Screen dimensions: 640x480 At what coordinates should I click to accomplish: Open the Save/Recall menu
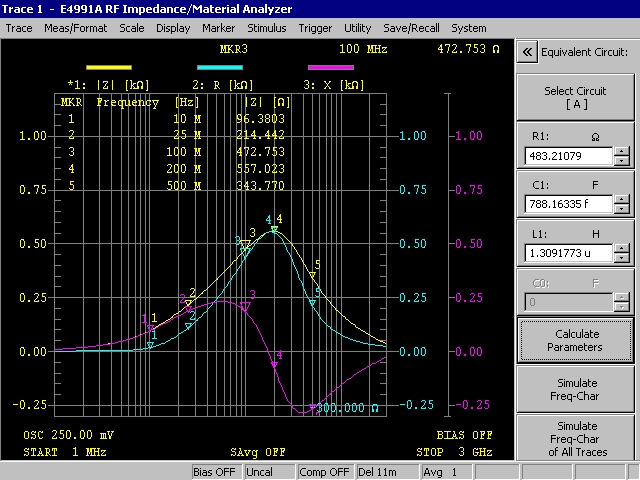coord(411,28)
